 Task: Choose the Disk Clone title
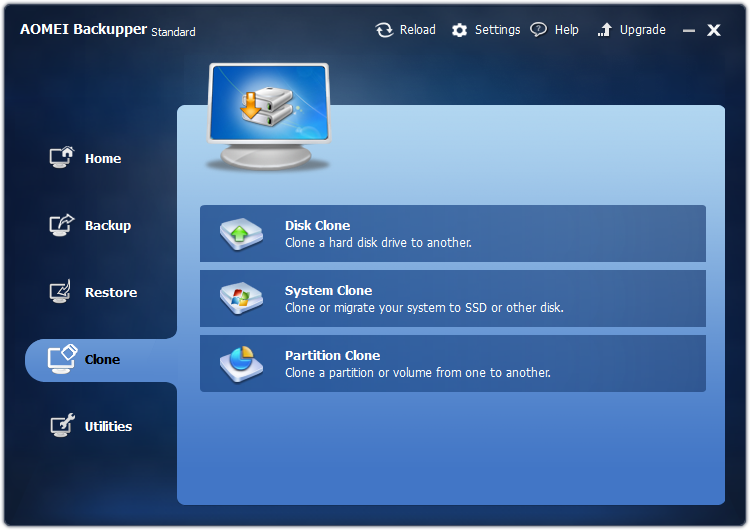pos(318,225)
